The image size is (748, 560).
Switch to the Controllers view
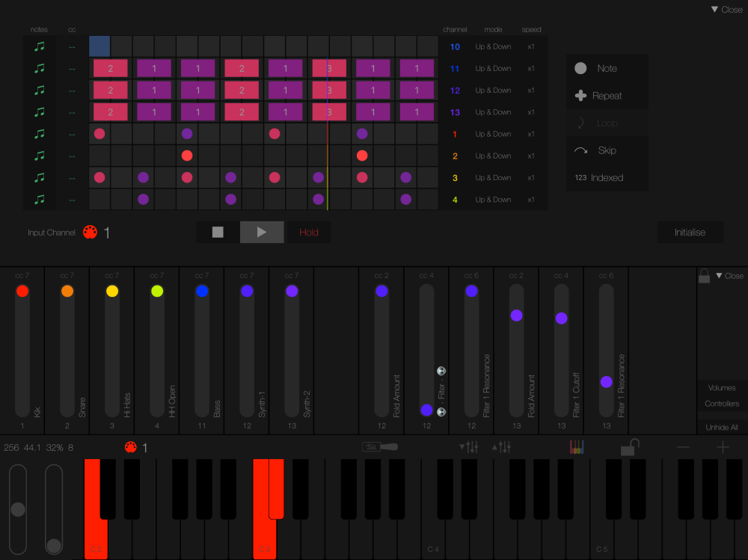[721, 404]
